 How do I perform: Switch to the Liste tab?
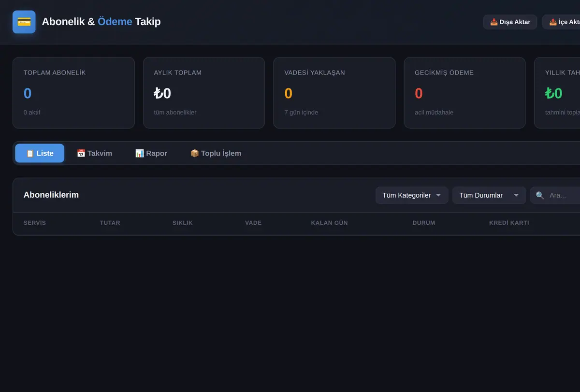tap(40, 153)
